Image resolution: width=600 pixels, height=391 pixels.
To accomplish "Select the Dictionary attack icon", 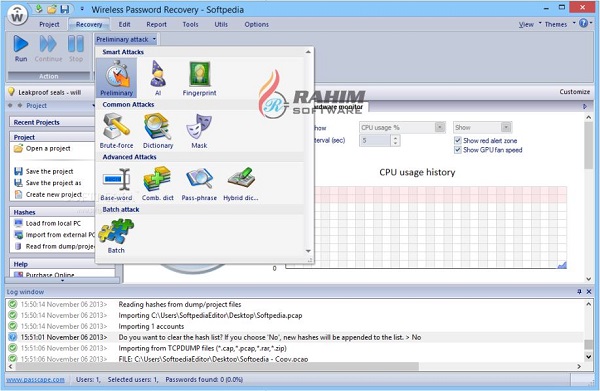I will 158,131.
